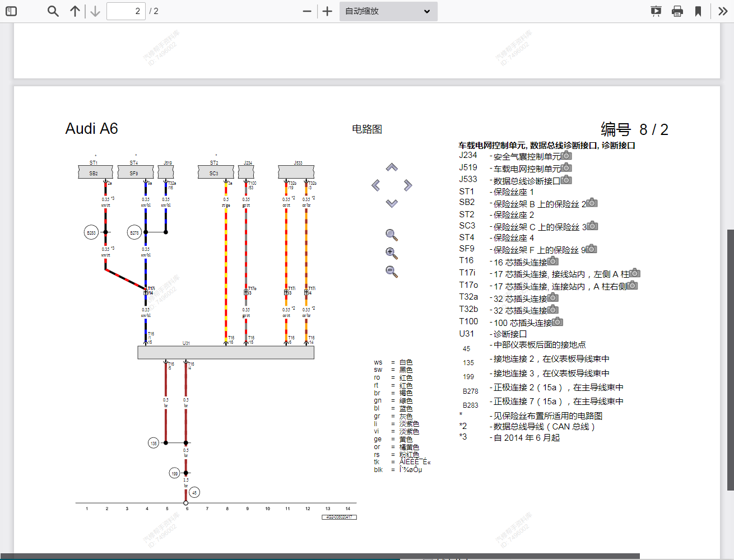Zoom out of the diagram with the minus magnifier
This screenshot has width=734, height=560.
(x=392, y=272)
